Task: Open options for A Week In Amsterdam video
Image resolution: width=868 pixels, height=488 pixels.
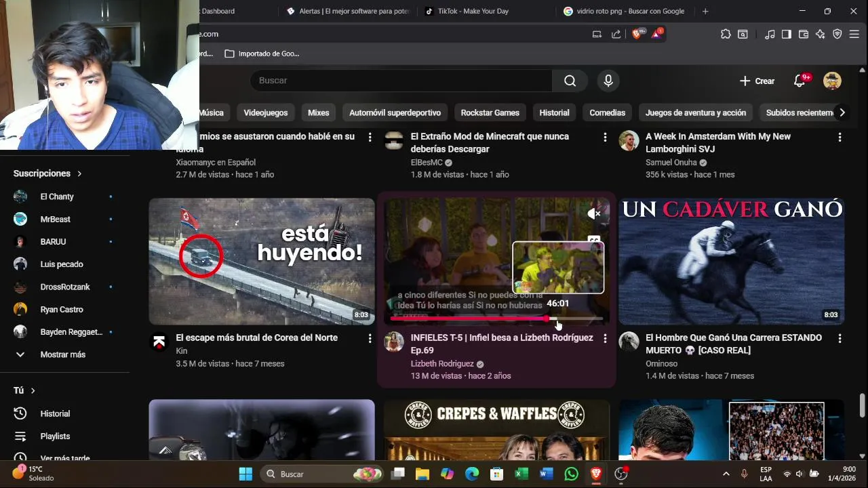Action: pyautogui.click(x=840, y=137)
